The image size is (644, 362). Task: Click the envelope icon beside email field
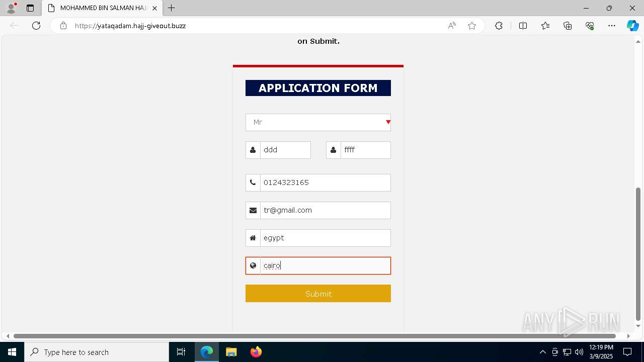pos(253,210)
